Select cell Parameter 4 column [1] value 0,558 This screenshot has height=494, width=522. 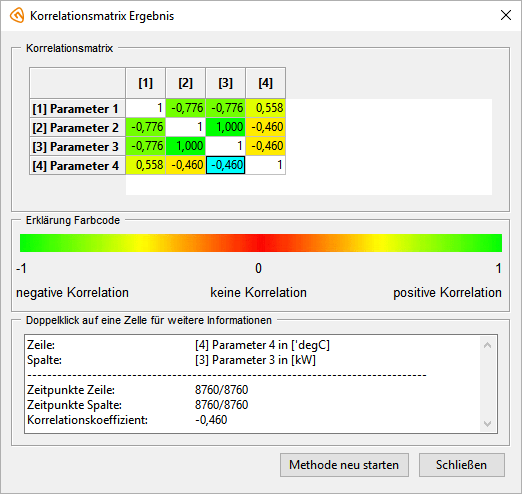pyautogui.click(x=146, y=165)
